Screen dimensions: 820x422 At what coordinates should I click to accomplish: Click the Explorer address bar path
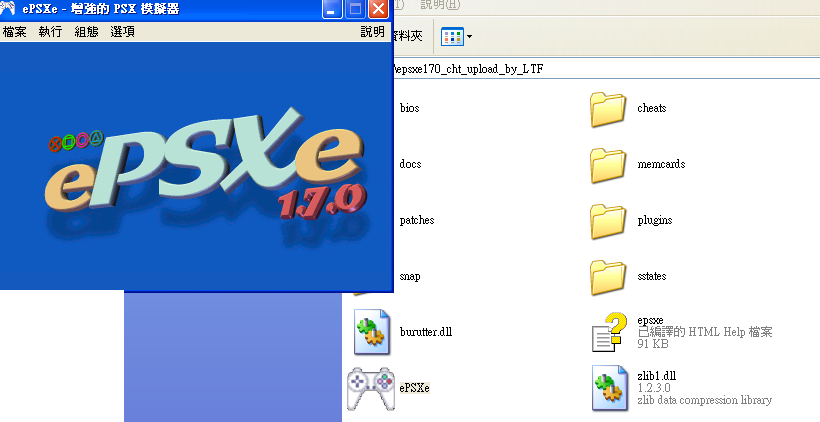(x=468, y=69)
